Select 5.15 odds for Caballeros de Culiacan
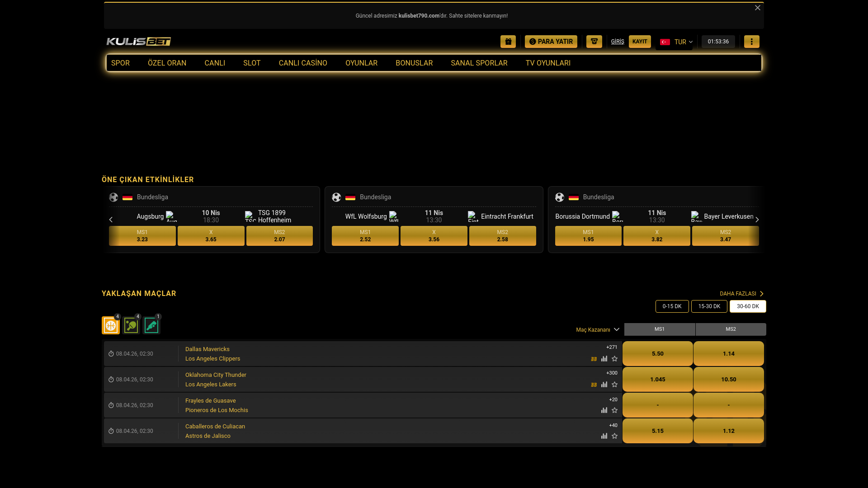Screen dimensions: 868x488 (x=658, y=431)
